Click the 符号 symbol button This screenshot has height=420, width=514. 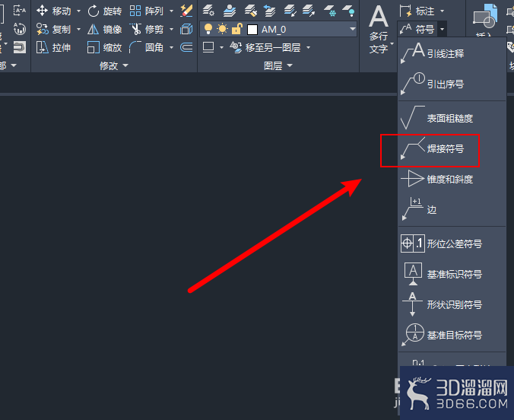(417, 30)
